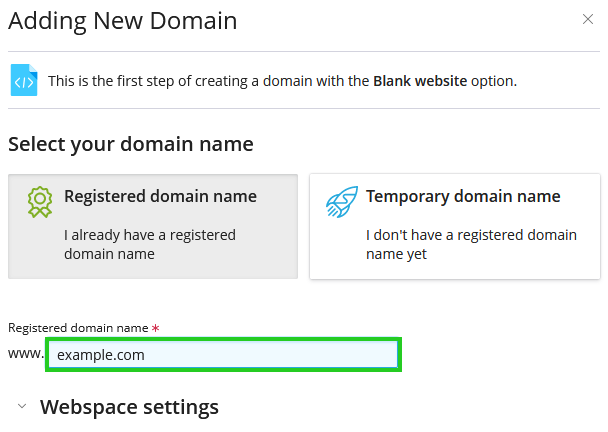
Task: Click the bold 'Blank website' text
Action: point(420,81)
